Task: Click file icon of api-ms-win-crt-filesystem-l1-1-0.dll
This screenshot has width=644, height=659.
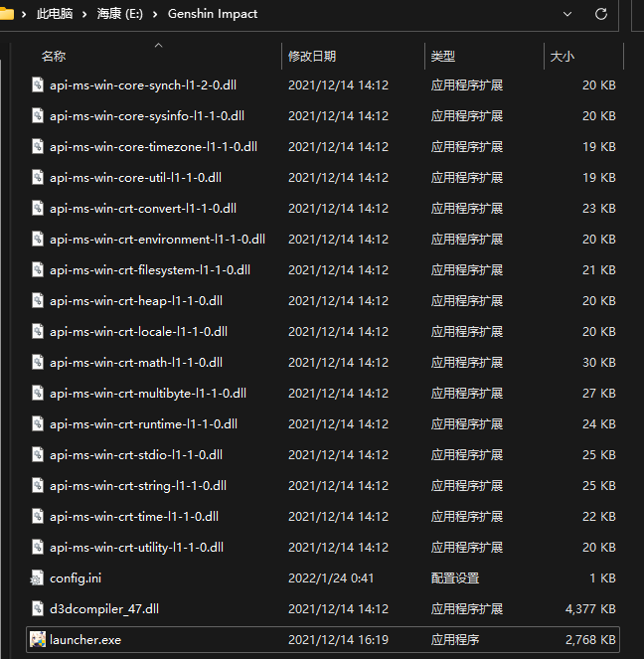Action: tap(38, 269)
